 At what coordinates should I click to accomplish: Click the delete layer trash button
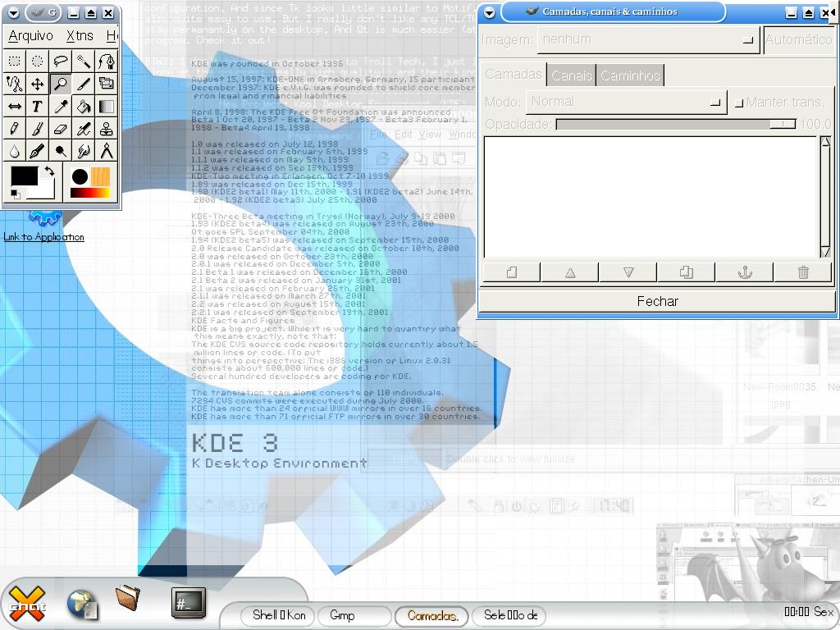(803, 272)
